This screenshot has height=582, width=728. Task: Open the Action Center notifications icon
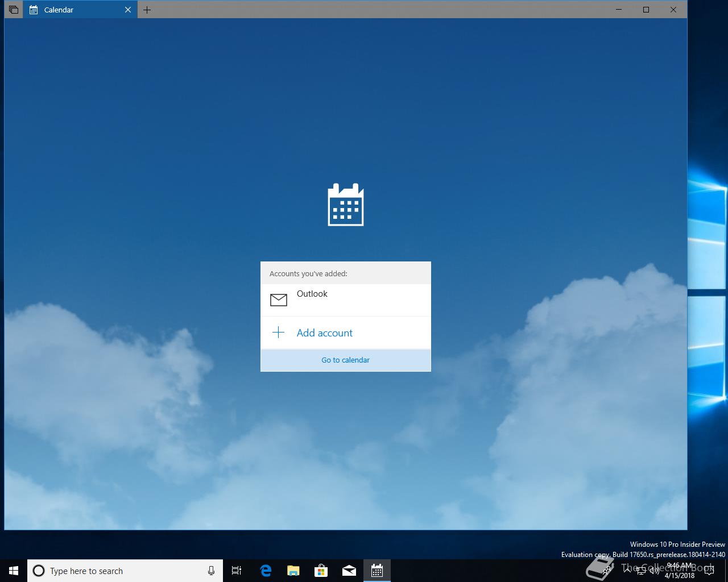click(x=709, y=571)
